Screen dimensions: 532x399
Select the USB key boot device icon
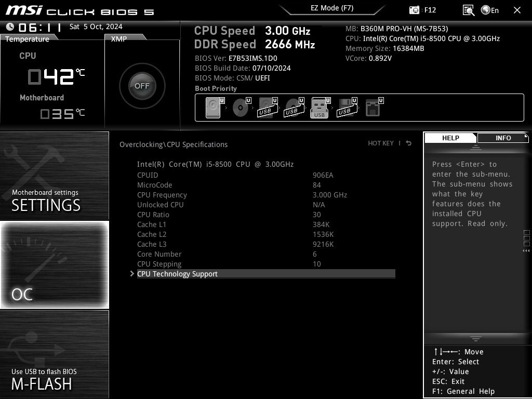point(320,108)
